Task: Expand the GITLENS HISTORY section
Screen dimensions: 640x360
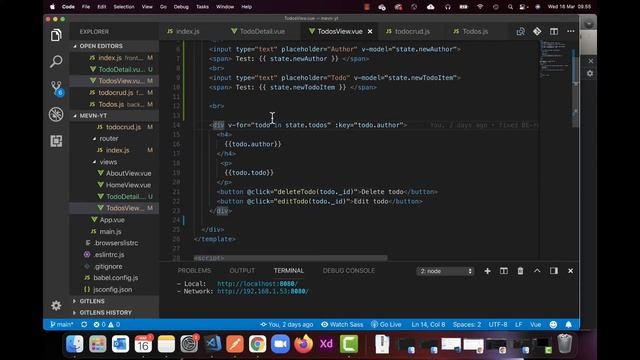Action: [114, 313]
